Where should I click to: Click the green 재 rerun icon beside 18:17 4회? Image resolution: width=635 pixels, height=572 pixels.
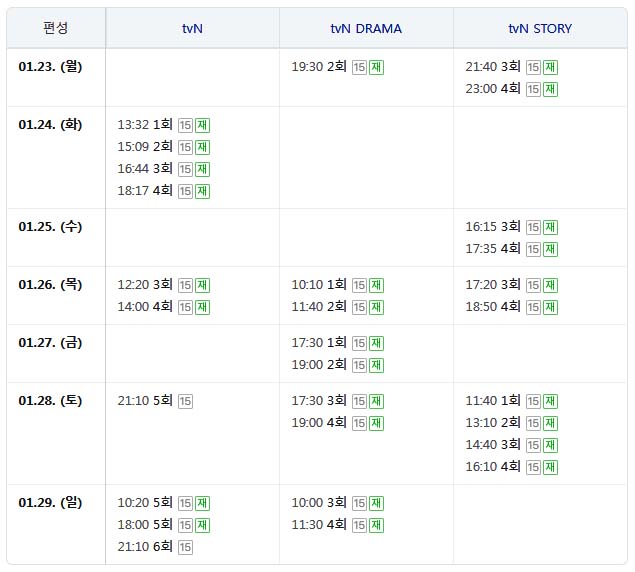(x=202, y=191)
